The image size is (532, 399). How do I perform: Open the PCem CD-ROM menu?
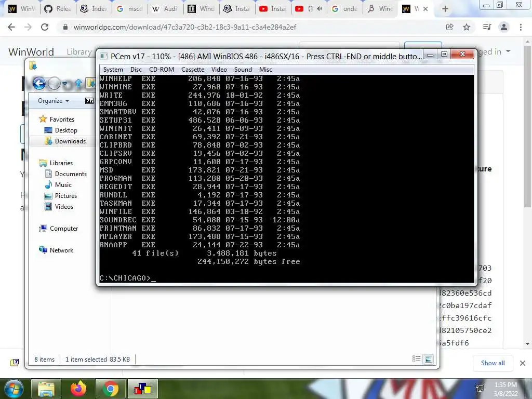[x=162, y=70]
